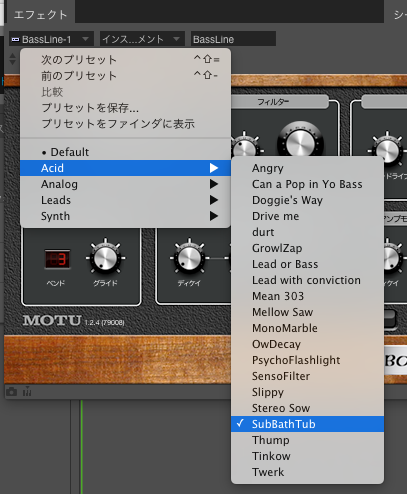407x494 pixels.
Task: Pick the Drive me preset
Action: click(x=307, y=216)
